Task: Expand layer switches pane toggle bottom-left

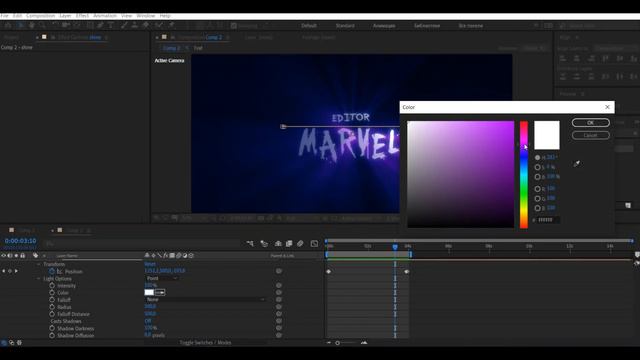Action: 4,343
